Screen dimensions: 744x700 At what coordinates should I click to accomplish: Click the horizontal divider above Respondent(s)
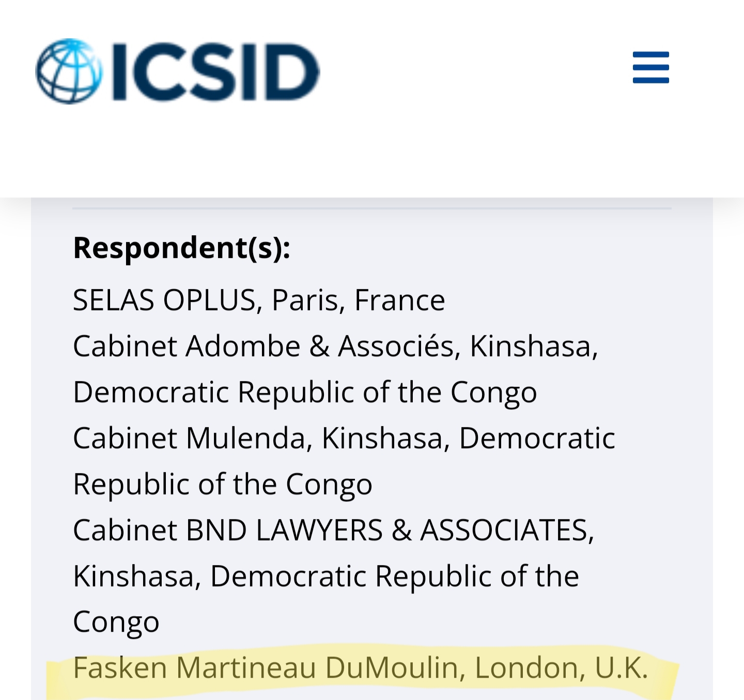pyautogui.click(x=372, y=208)
